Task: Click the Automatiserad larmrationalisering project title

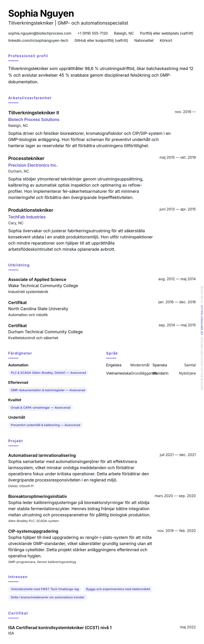Action: click(x=42, y=455)
